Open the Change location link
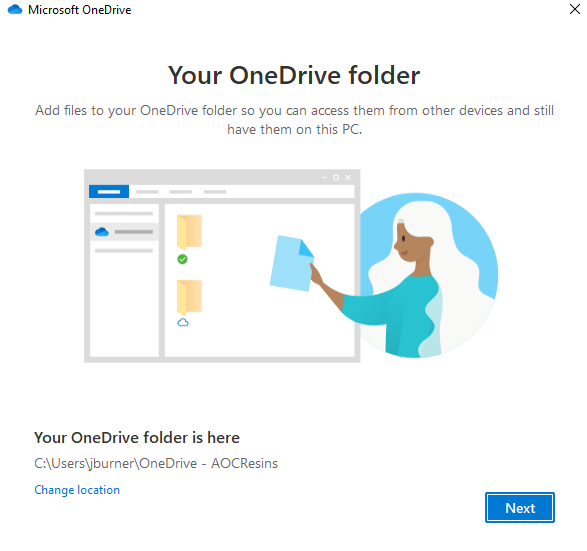 click(77, 490)
